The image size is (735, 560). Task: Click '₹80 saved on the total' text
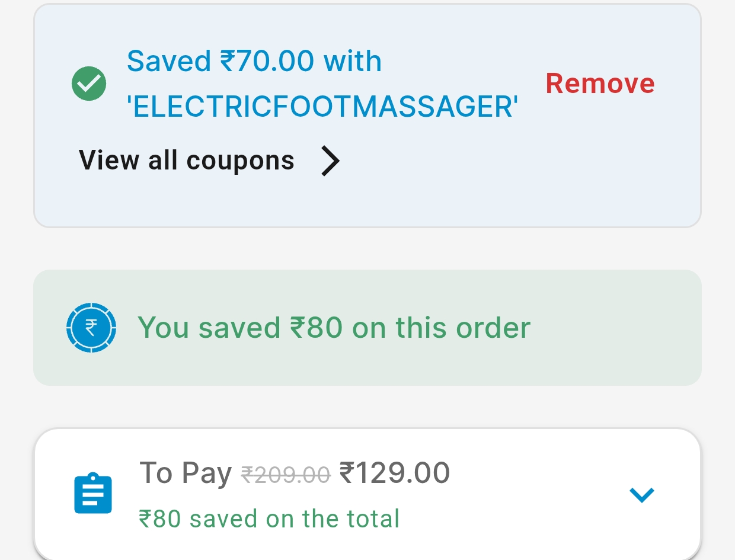(269, 519)
